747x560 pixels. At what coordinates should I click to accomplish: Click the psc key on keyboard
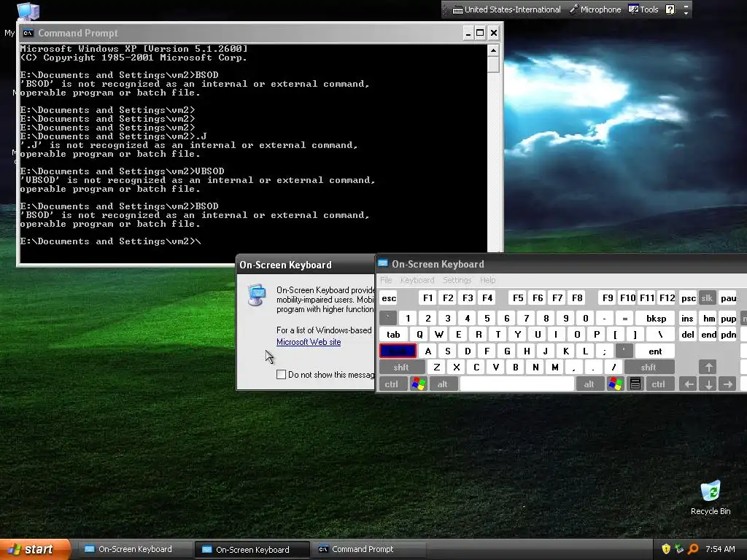pyautogui.click(x=689, y=298)
